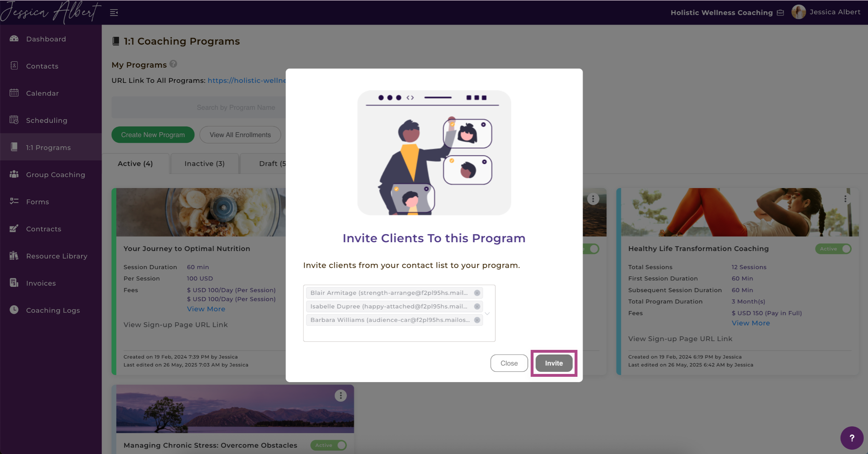Click the Optimal Nutrition program cover image

pyautogui.click(x=201, y=212)
